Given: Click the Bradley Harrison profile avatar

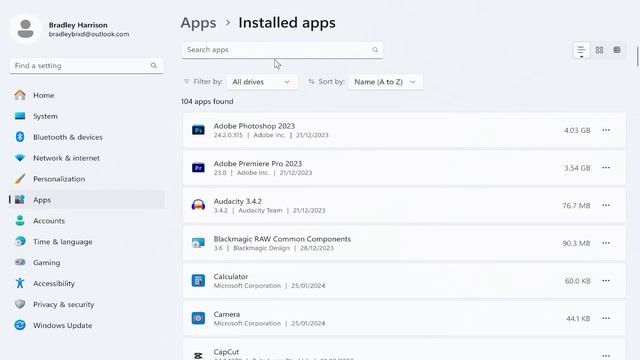Looking at the screenshot, I should click(26, 29).
